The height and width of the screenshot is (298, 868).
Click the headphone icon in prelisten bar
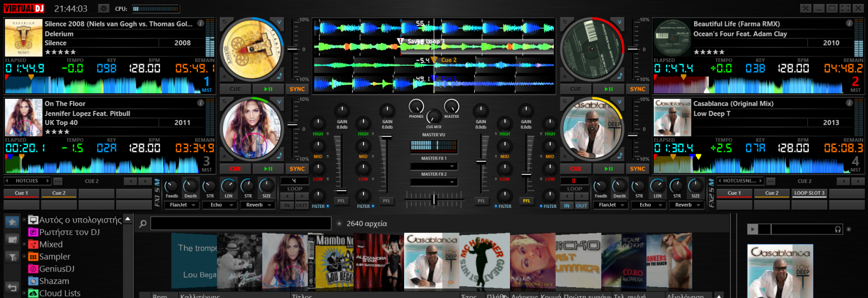(838, 229)
